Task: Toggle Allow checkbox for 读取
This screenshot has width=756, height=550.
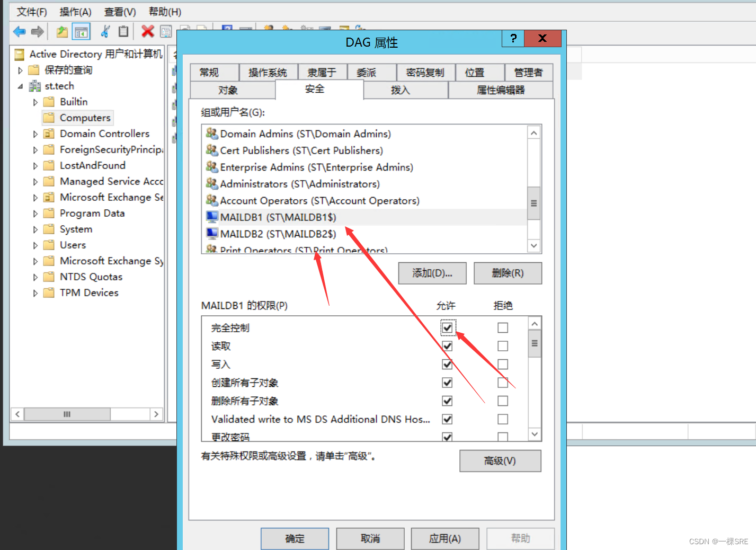Action: pos(447,346)
